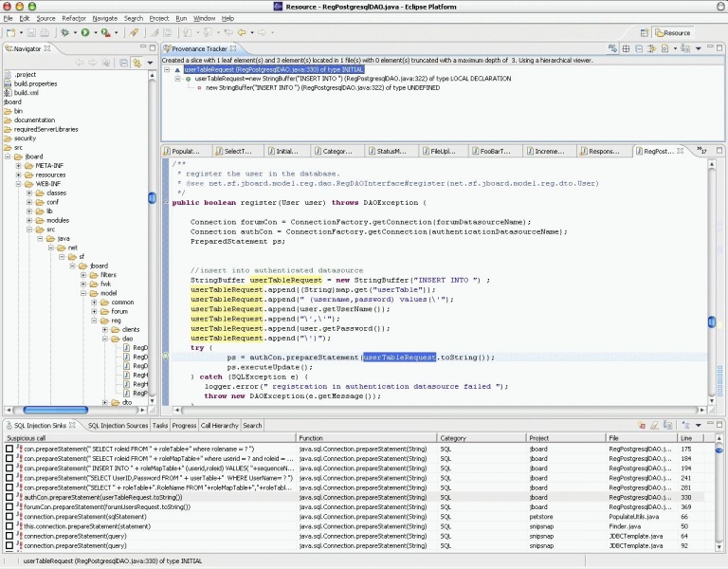Toggle Link with Editor in Navigator
The height and width of the screenshot is (569, 728).
136,63
